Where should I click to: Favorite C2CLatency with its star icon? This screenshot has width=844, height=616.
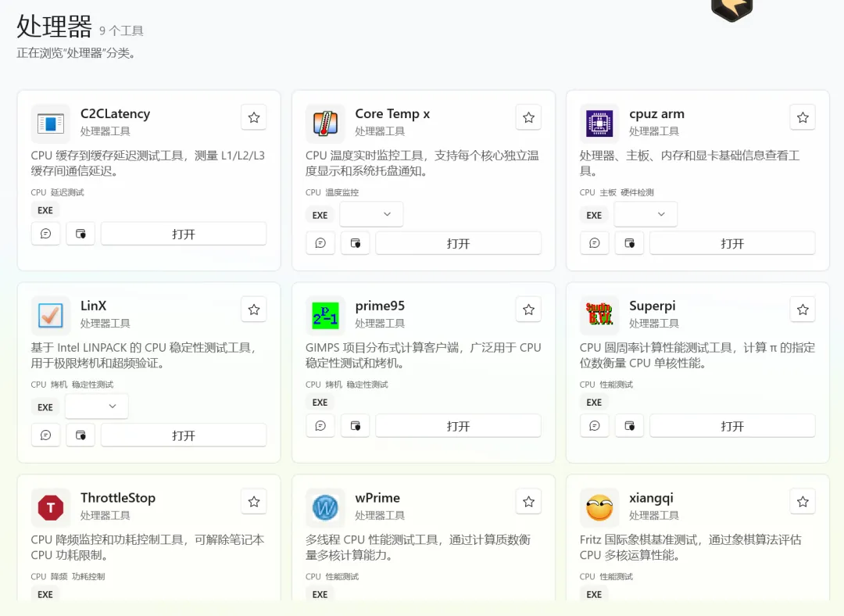point(254,117)
